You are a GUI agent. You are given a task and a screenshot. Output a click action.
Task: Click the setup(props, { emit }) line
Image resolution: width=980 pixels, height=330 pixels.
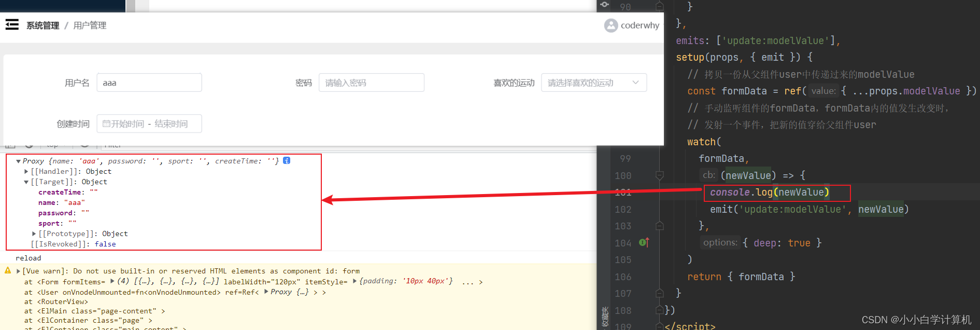point(744,57)
